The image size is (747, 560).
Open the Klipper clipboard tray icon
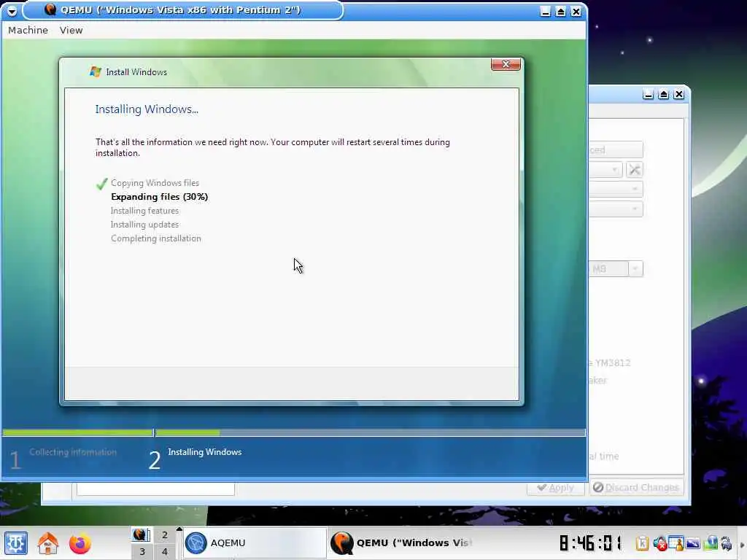(x=642, y=542)
